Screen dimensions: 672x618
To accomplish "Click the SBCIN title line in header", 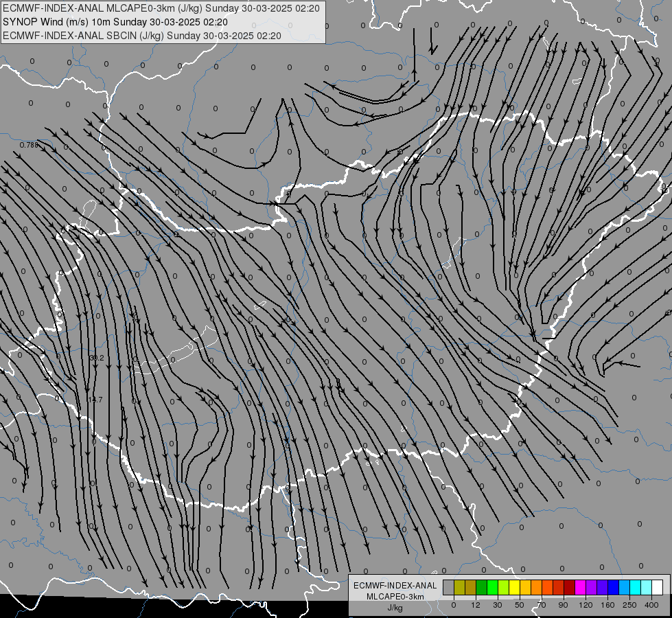I will pyautogui.click(x=142, y=36).
